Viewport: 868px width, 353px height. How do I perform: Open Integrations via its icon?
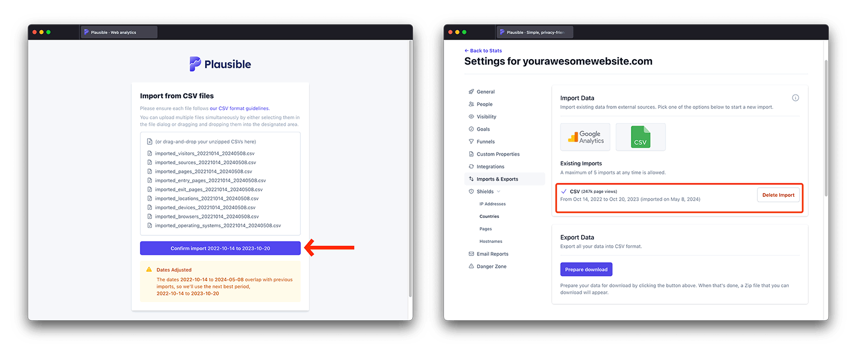point(471,166)
